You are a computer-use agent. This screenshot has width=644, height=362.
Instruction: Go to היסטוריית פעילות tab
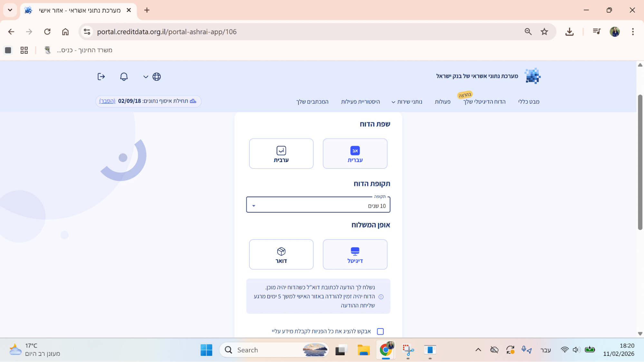(360, 102)
